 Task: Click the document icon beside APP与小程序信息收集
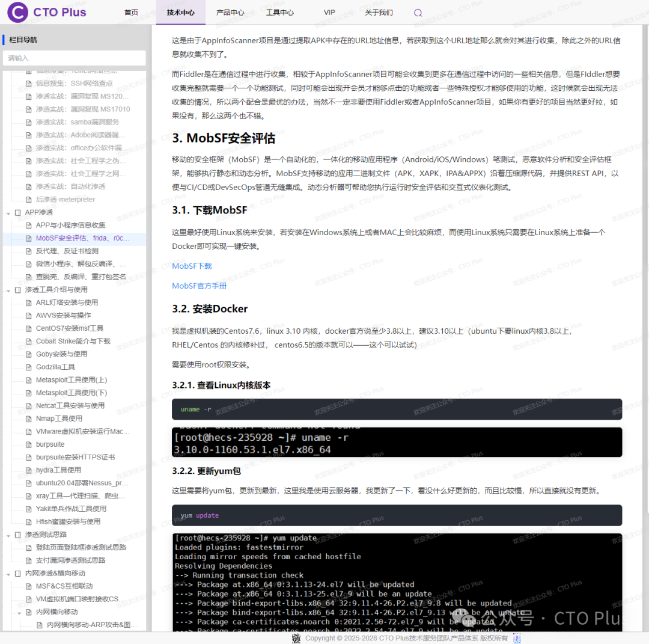pyautogui.click(x=29, y=225)
